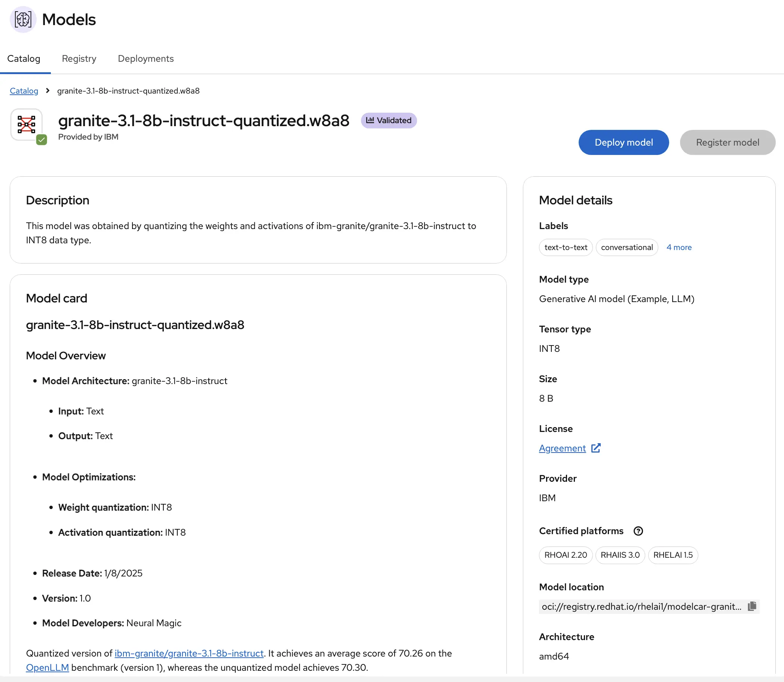Go back via Catalog breadcrumb link
Viewport: 784px width, 682px height.
[24, 91]
